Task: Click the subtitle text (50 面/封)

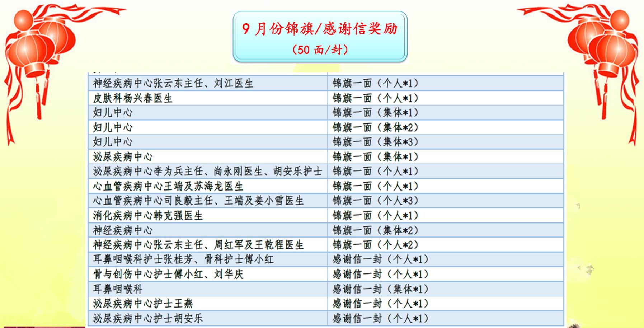Action: click(x=320, y=50)
